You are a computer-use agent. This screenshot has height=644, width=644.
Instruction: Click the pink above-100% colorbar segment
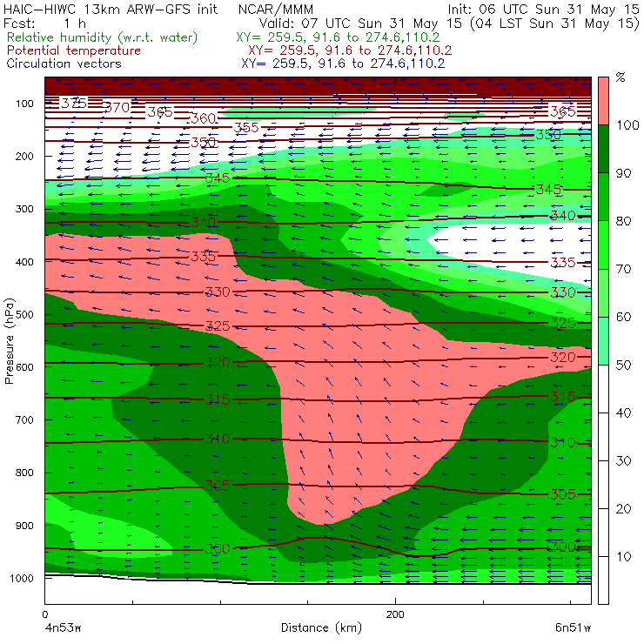tap(603, 101)
